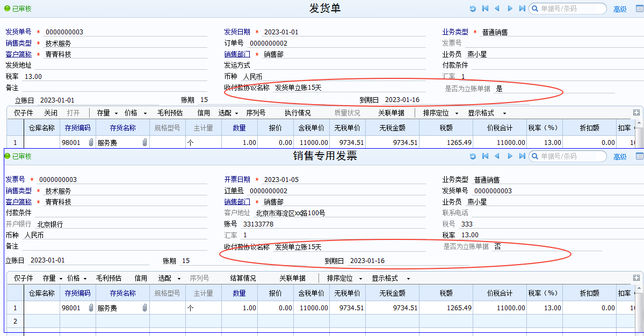
Task: Expand 存量 dropdown in 发货单 toolbar
Action: (116, 113)
